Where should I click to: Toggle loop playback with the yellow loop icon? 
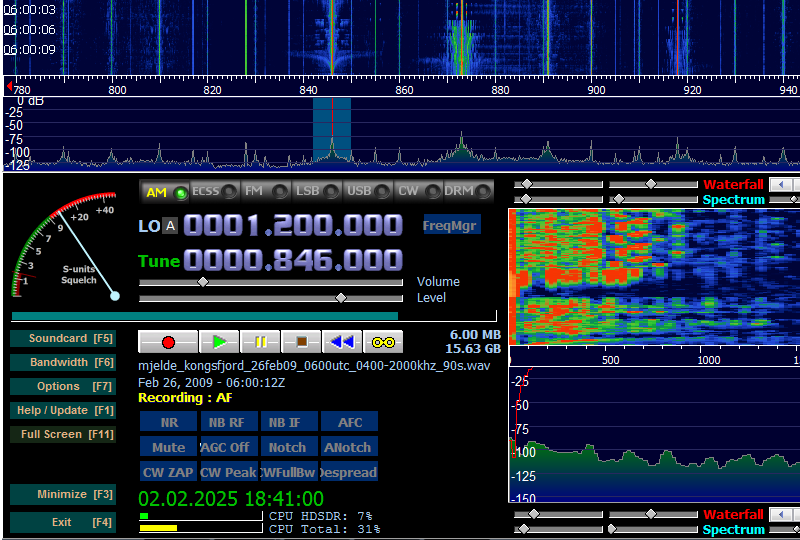coord(383,342)
